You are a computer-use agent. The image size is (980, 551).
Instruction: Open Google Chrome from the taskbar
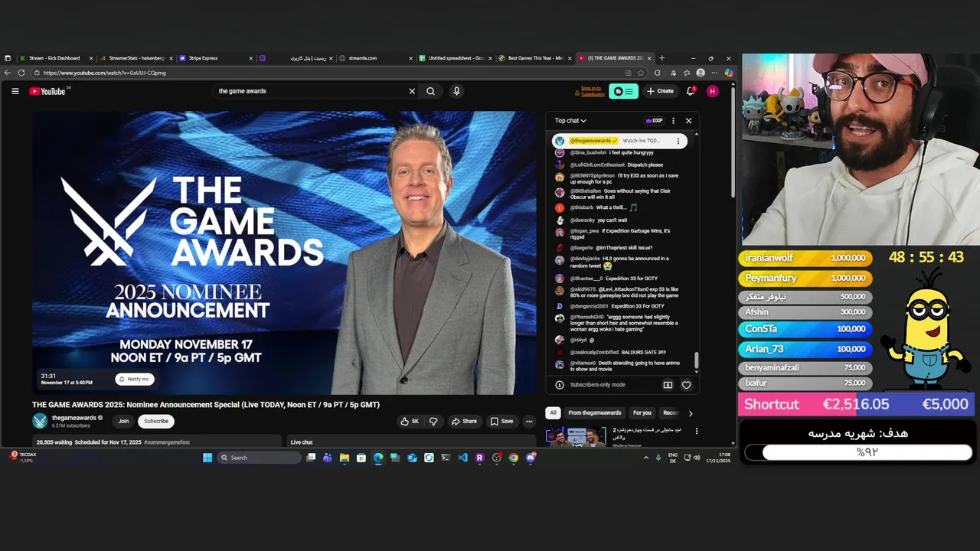(513, 458)
